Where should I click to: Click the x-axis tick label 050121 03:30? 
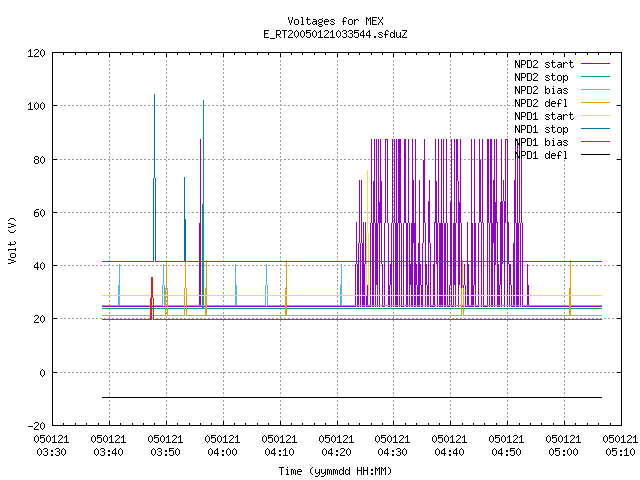click(x=51, y=446)
